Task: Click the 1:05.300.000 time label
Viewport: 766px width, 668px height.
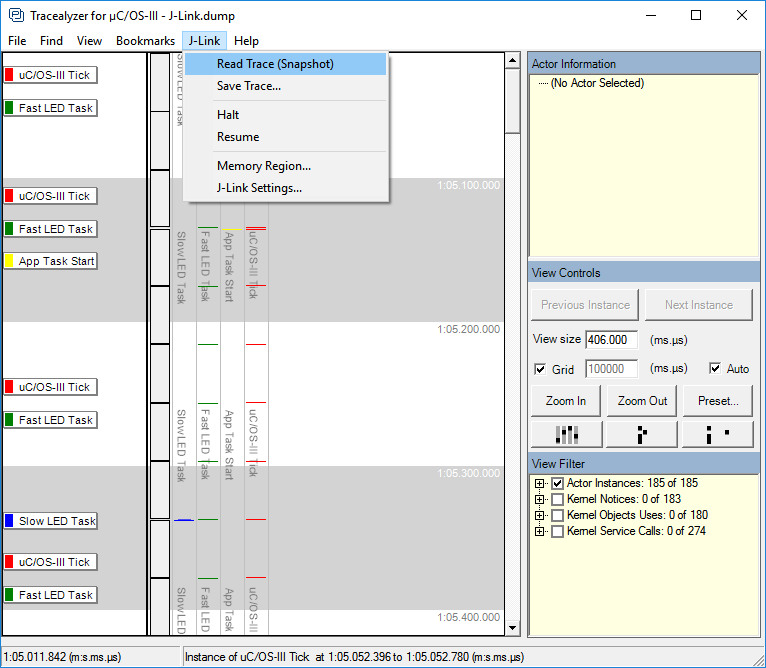Action: 468,473
